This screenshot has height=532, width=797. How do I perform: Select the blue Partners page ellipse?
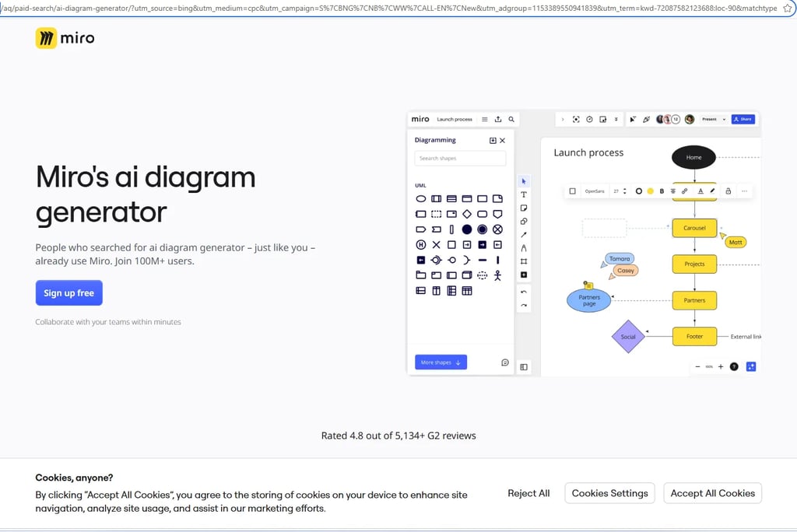pyautogui.click(x=589, y=300)
